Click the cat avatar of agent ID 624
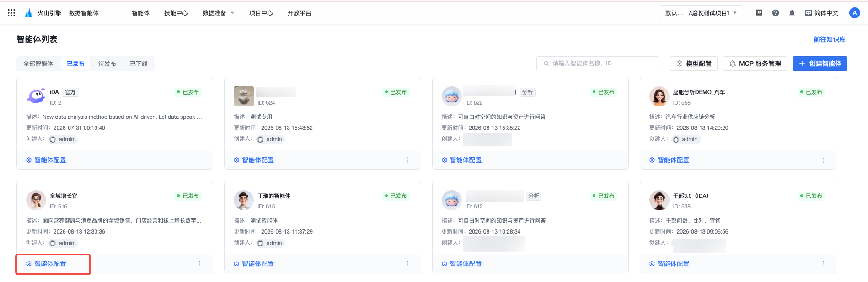 click(x=244, y=96)
